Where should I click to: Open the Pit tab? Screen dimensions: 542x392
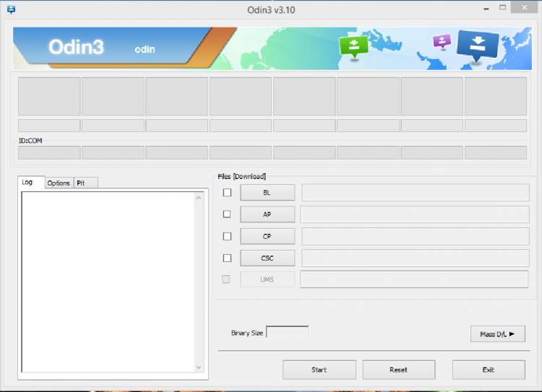click(85, 183)
